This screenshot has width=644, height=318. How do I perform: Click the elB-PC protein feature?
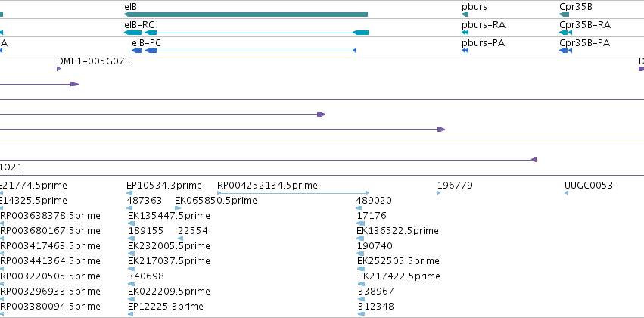244,51
